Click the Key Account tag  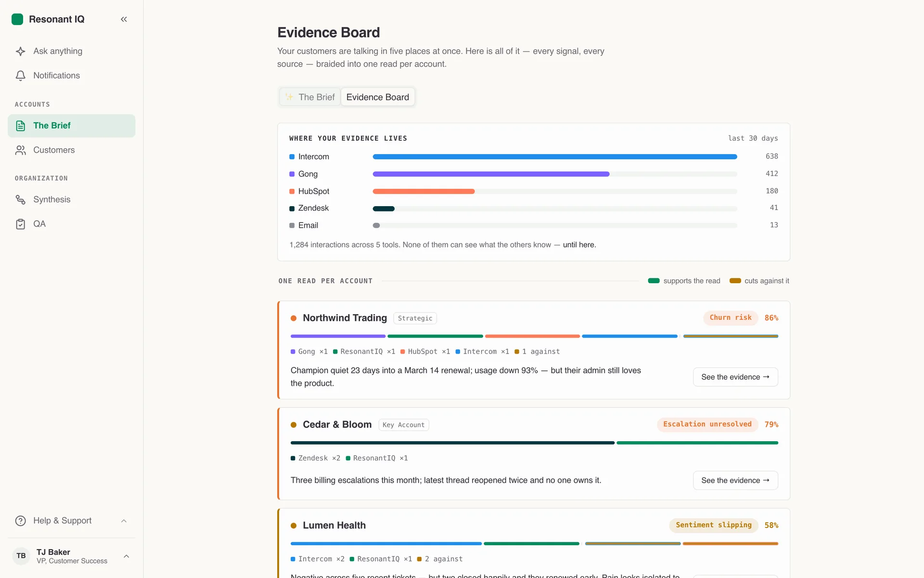coord(403,425)
